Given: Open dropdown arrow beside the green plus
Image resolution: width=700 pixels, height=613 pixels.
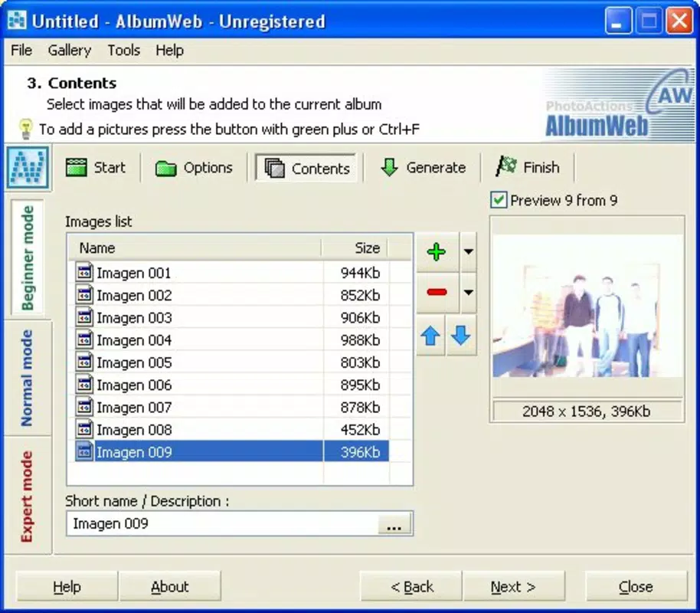Looking at the screenshot, I should (468, 252).
